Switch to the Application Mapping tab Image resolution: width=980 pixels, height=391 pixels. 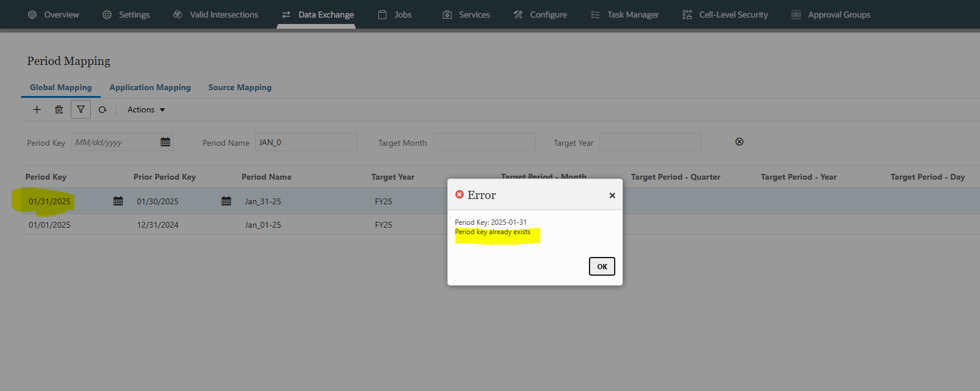point(150,87)
